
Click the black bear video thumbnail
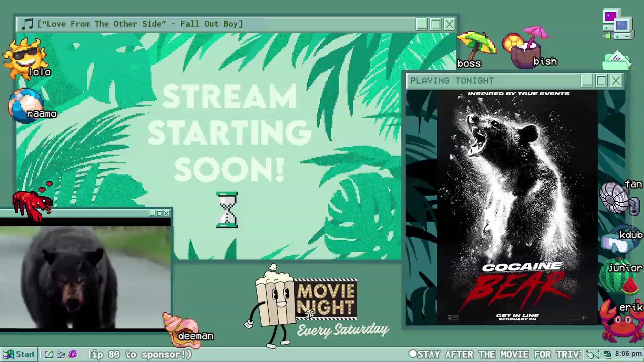85,277
